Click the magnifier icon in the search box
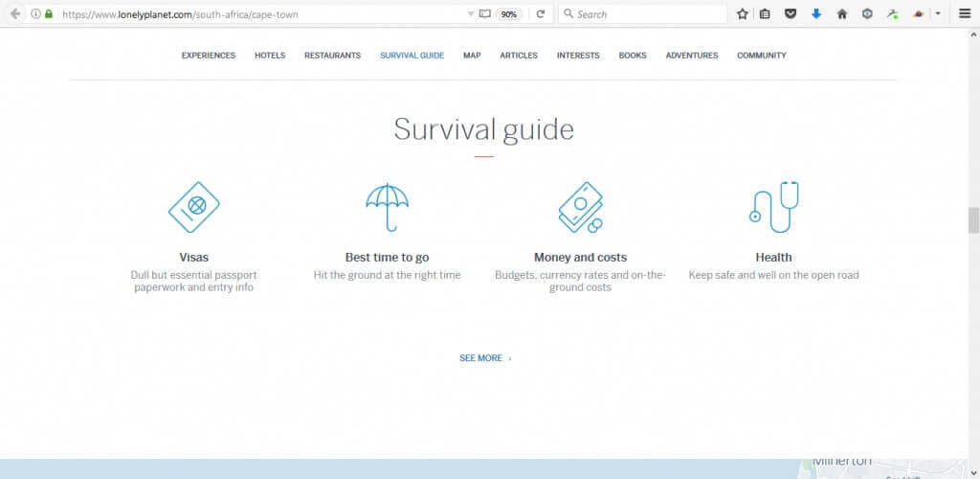 tap(568, 13)
